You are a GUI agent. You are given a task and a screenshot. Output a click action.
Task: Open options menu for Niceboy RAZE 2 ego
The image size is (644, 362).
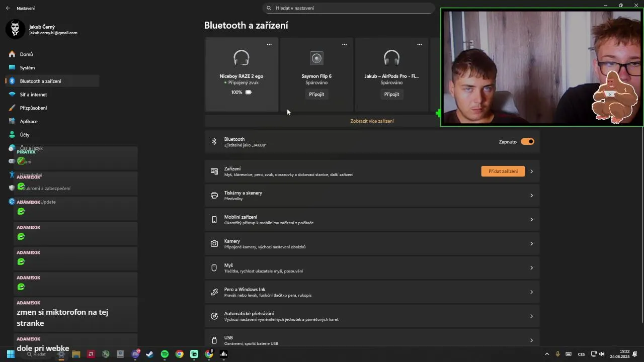click(269, 45)
